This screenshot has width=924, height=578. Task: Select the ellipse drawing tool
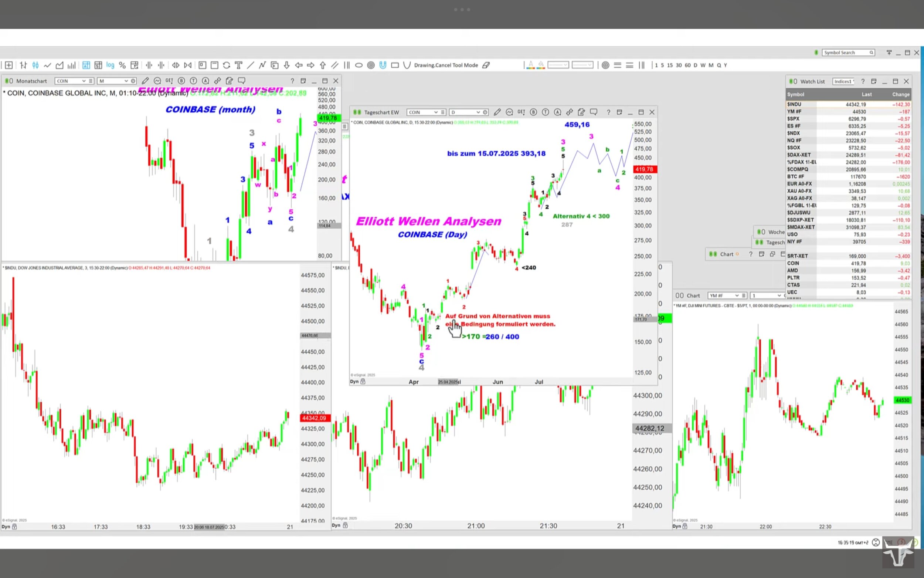(359, 65)
